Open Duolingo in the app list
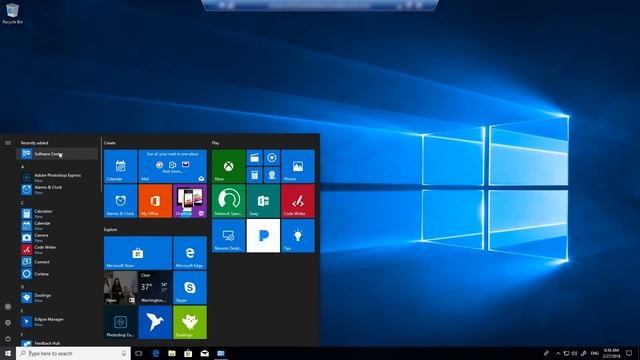This screenshot has height=360, width=640. click(x=57, y=297)
